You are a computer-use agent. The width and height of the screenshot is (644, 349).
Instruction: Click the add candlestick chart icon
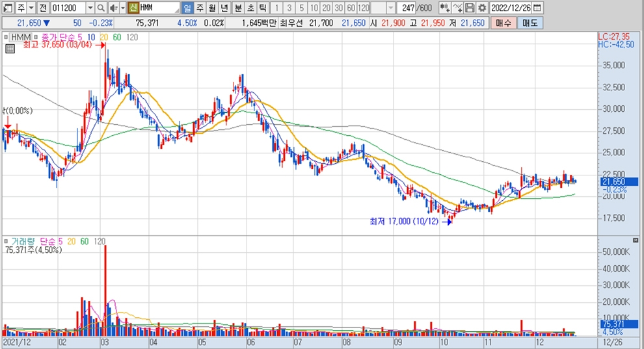click(x=444, y=7)
